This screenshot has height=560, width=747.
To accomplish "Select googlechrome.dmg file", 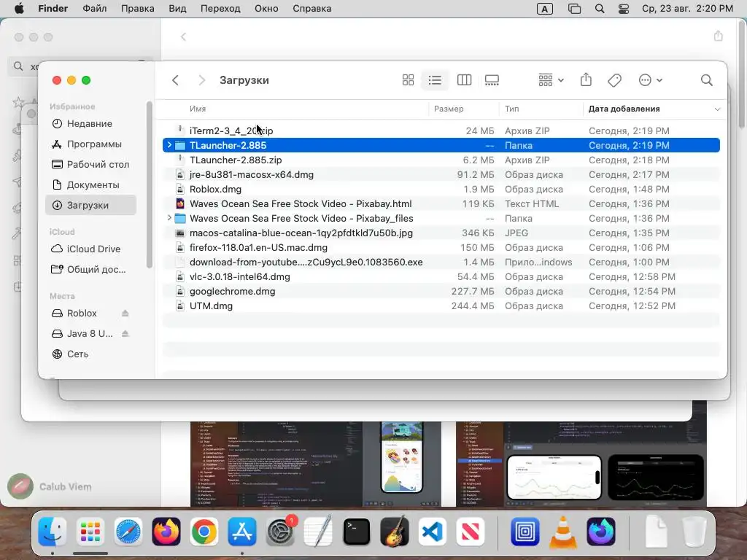I will point(441,292).
